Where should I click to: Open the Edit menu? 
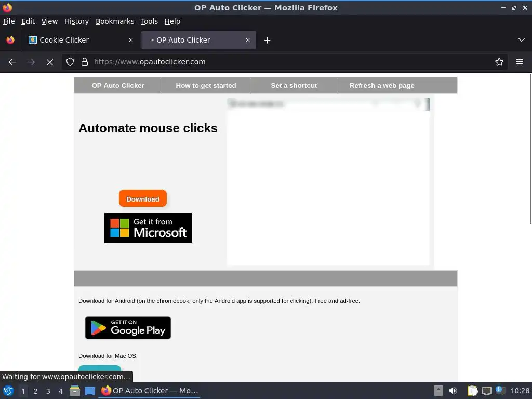(x=28, y=21)
